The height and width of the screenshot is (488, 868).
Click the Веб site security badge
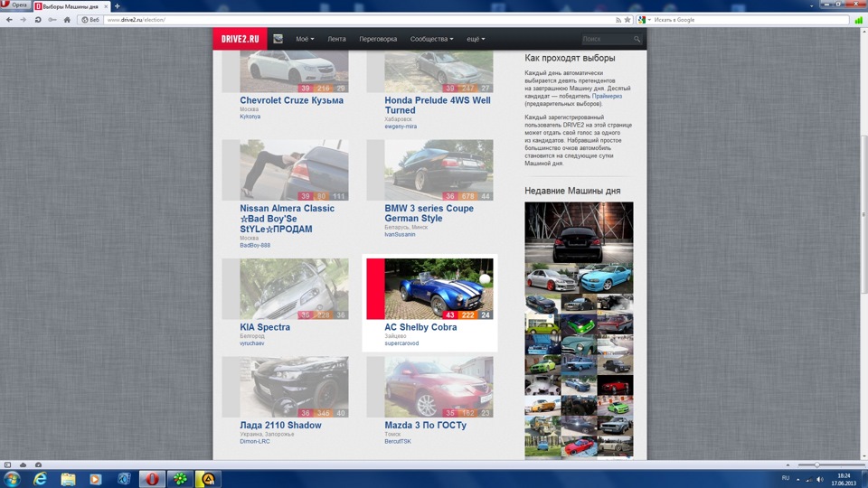[x=90, y=19]
